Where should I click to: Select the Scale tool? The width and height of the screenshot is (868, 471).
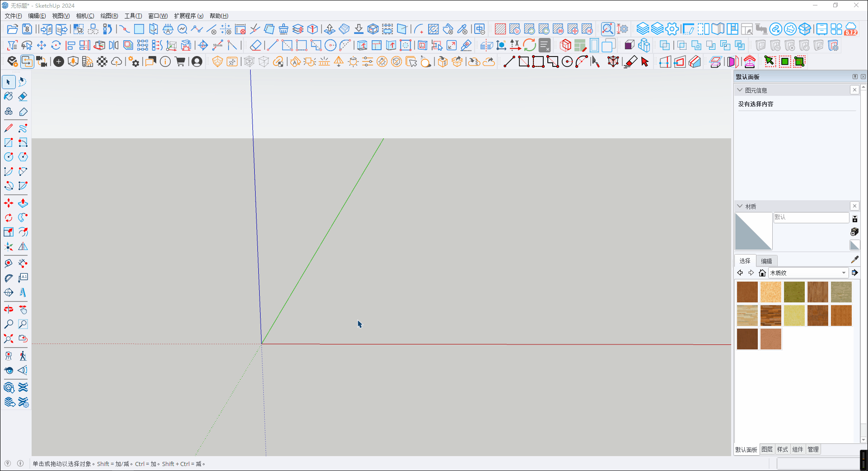pyautogui.click(x=9, y=232)
